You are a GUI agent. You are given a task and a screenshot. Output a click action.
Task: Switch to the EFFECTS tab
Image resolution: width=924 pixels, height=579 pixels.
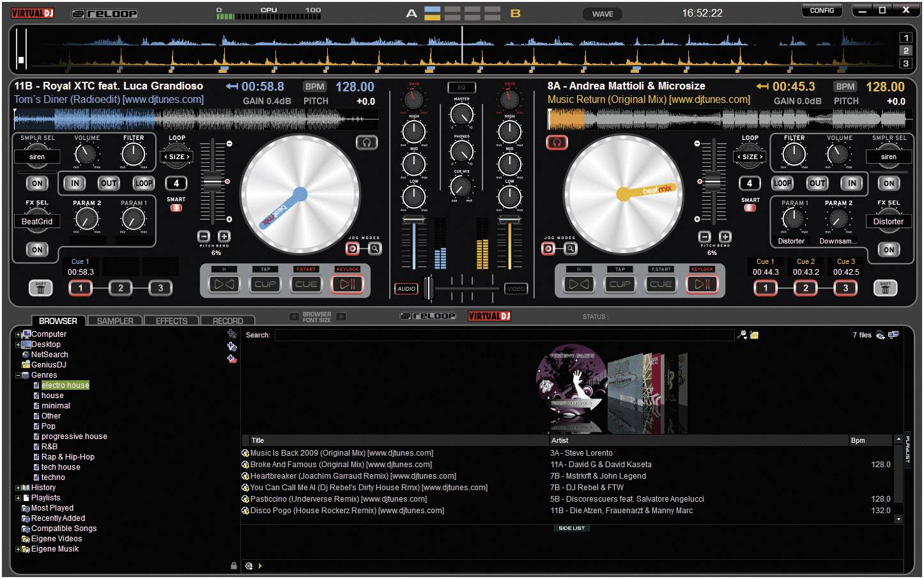(x=171, y=321)
